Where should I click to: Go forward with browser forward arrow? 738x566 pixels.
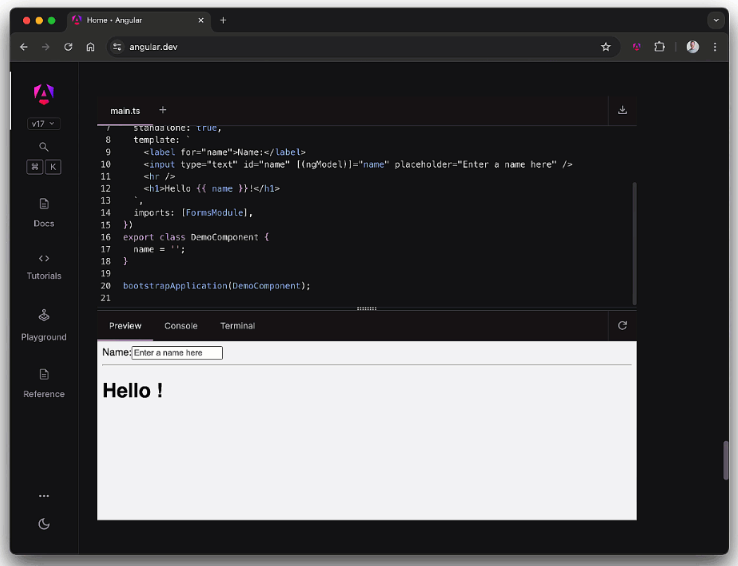click(x=46, y=47)
